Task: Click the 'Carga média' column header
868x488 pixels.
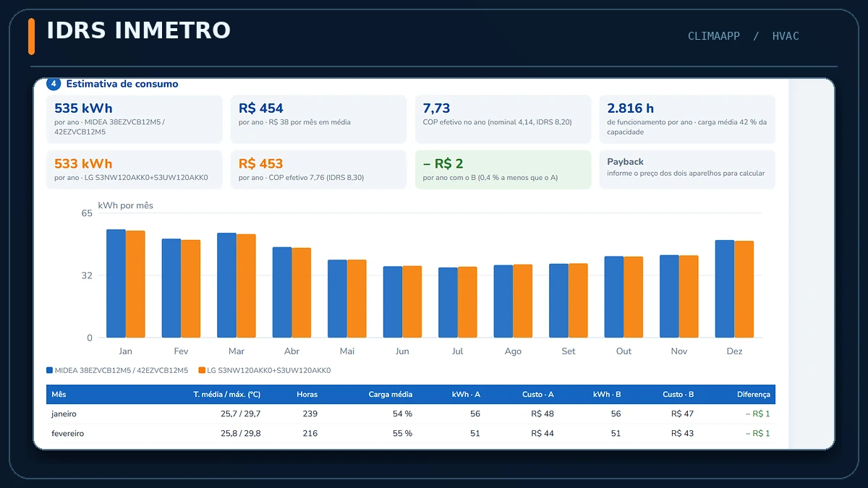Action: tap(391, 395)
